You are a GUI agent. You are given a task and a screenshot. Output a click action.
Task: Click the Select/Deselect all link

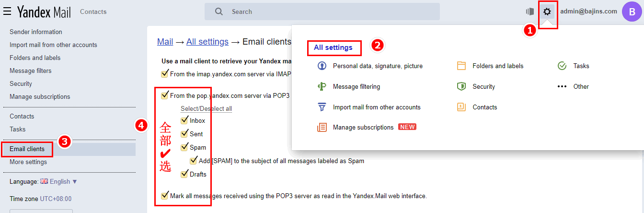click(x=206, y=108)
